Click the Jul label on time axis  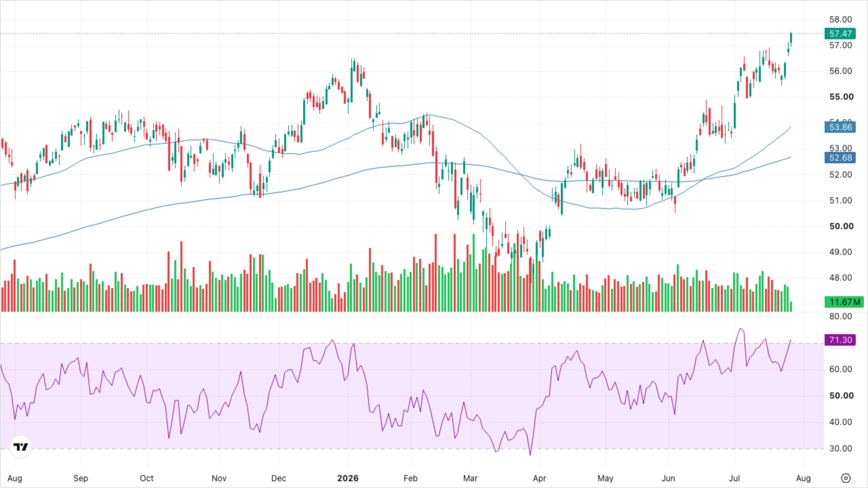[x=734, y=478]
